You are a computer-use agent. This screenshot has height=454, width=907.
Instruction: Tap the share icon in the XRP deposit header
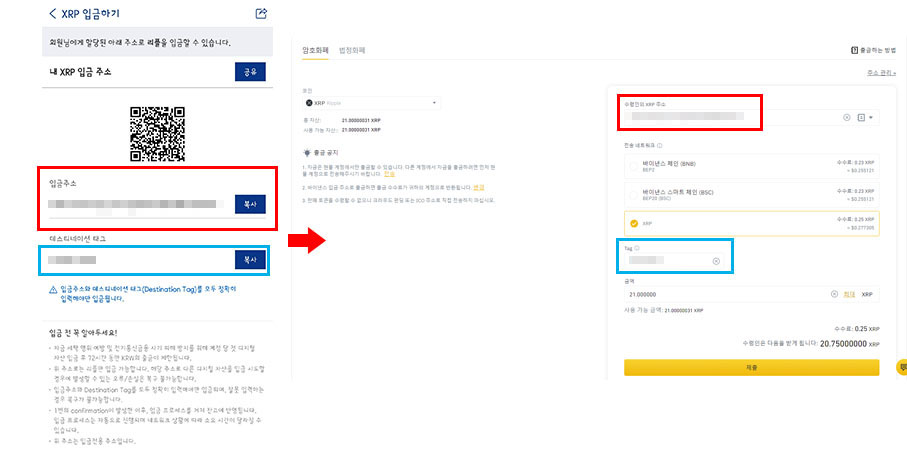click(x=261, y=13)
